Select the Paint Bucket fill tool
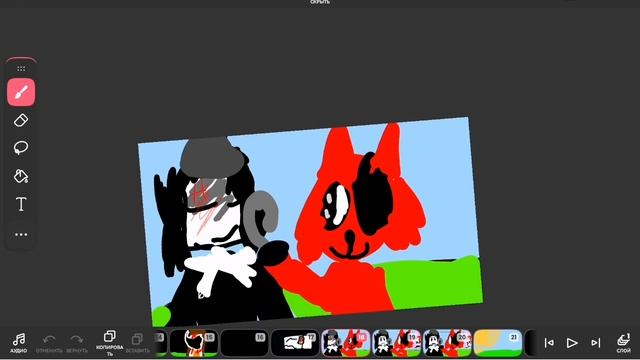The image size is (640, 360). [x=21, y=176]
